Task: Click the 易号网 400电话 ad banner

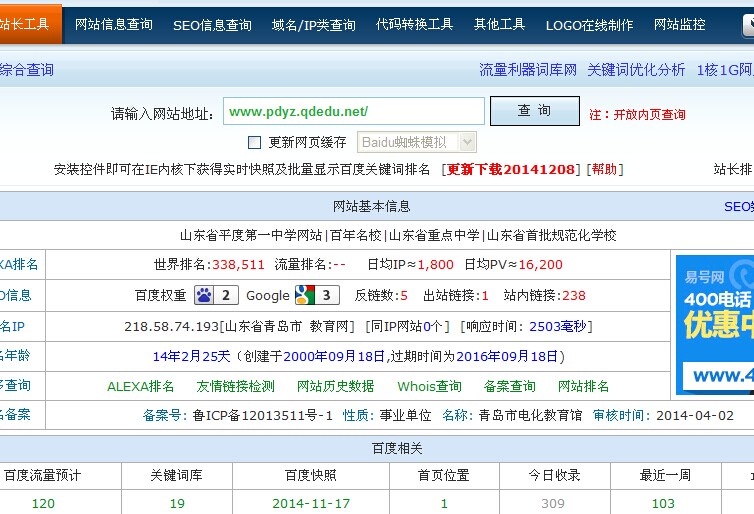Action: 715,325
